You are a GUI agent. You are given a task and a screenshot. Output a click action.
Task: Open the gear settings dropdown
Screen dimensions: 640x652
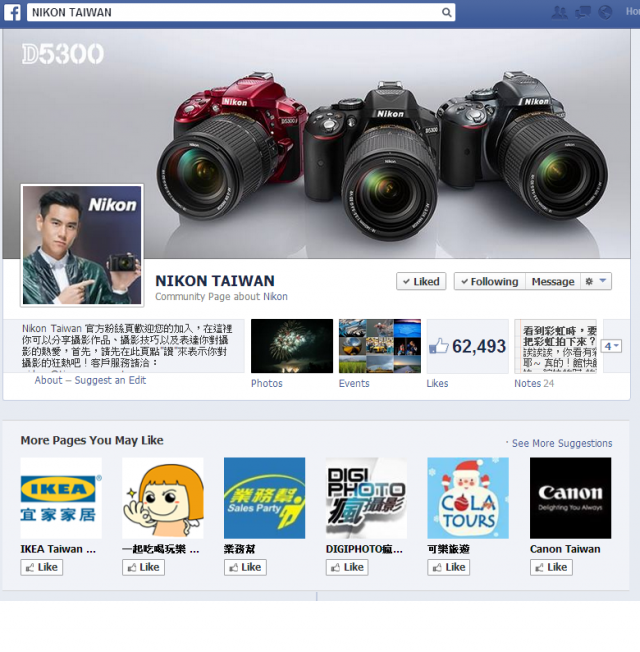596,282
